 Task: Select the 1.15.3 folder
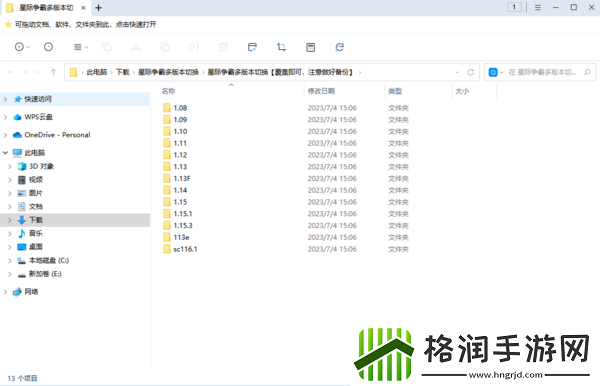183,226
